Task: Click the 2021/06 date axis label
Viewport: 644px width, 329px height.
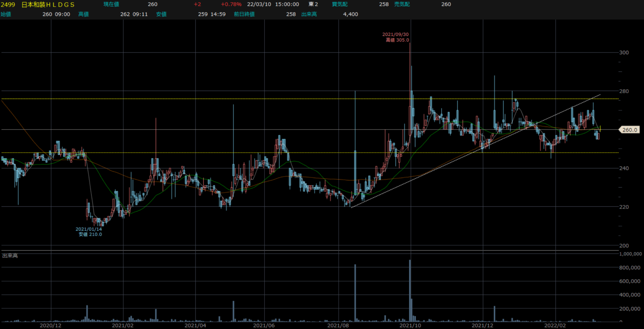Action: pos(264,325)
